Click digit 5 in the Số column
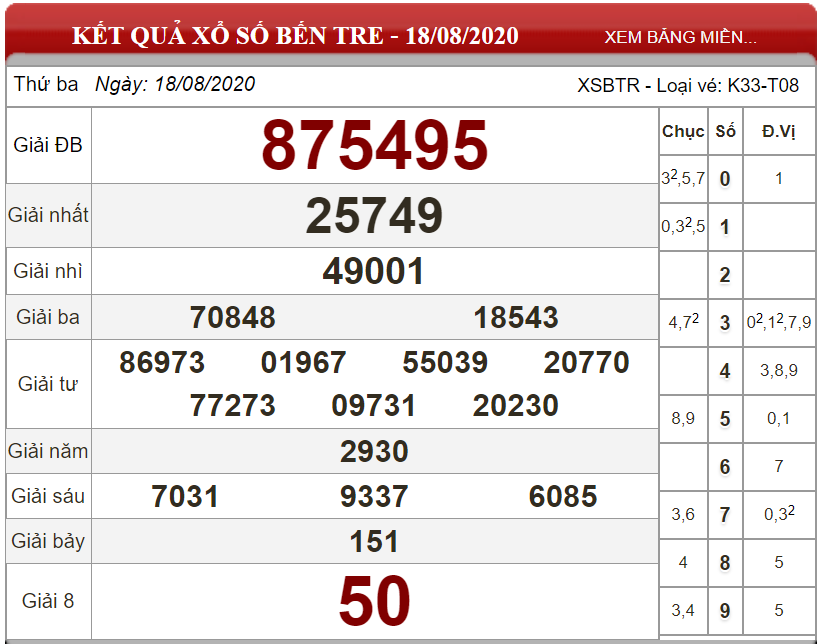The height and width of the screenshot is (644, 821). [x=725, y=419]
